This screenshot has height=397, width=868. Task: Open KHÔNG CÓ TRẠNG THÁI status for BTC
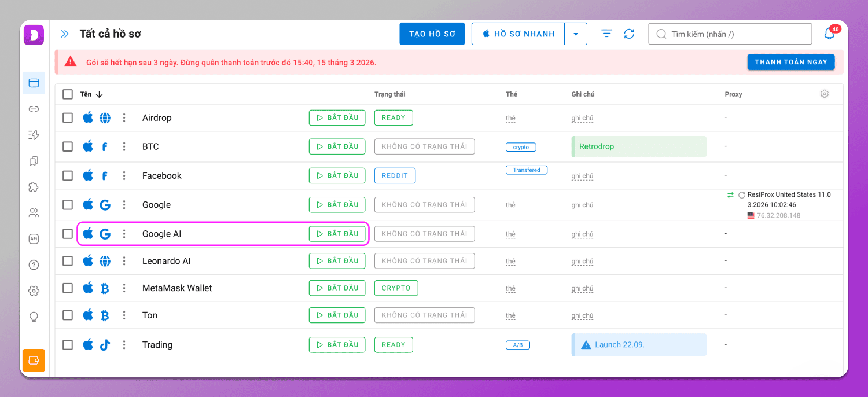click(x=425, y=146)
